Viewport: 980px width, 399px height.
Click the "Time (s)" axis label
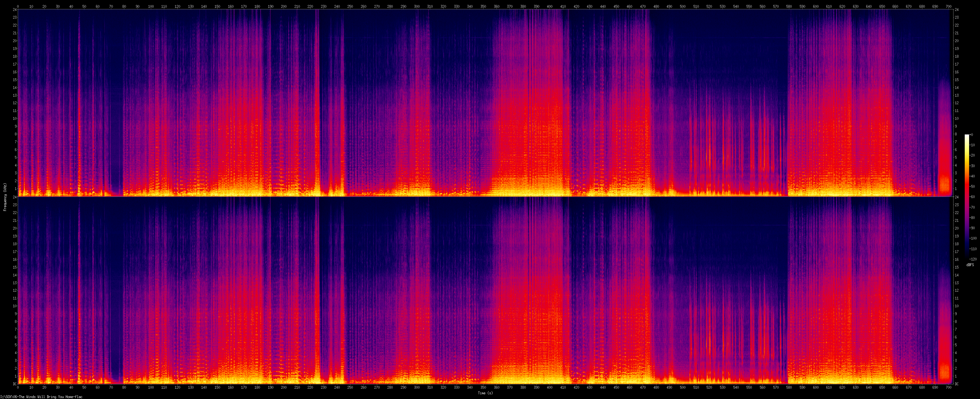coord(485,393)
